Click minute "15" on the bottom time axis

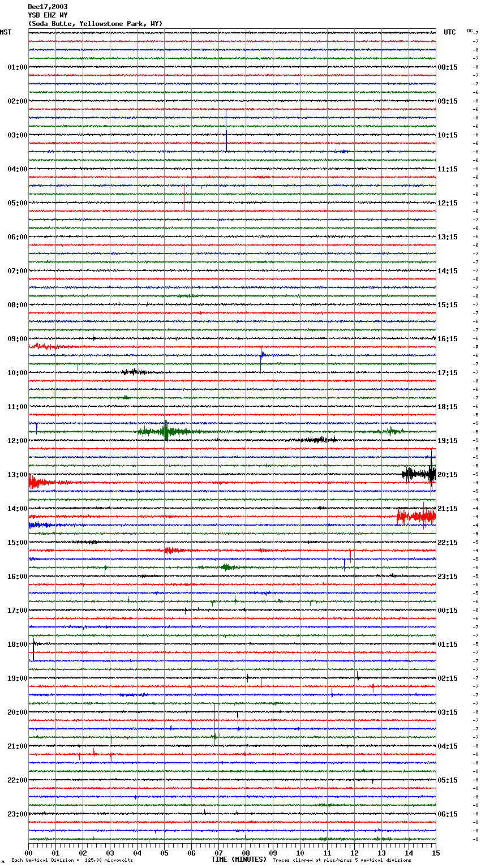pyautogui.click(x=436, y=853)
